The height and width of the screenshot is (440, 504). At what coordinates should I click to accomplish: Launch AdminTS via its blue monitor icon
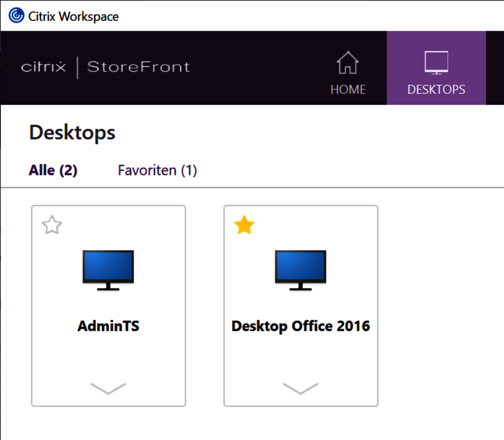tap(108, 270)
